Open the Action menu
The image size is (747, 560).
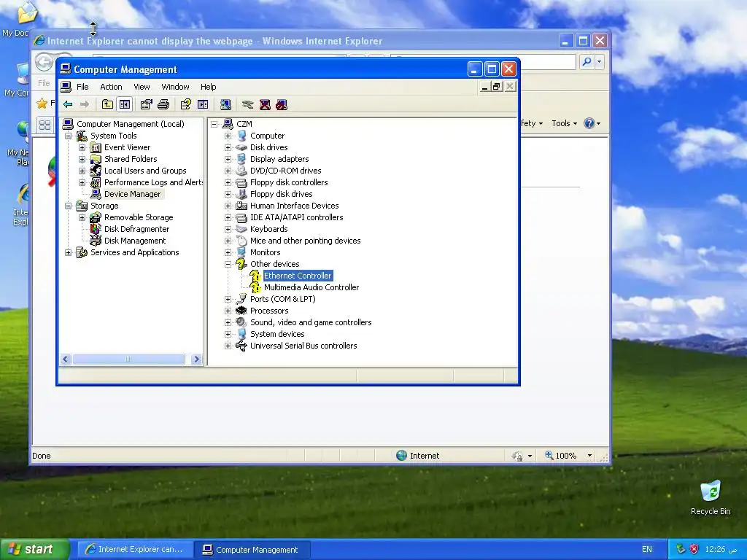[111, 87]
